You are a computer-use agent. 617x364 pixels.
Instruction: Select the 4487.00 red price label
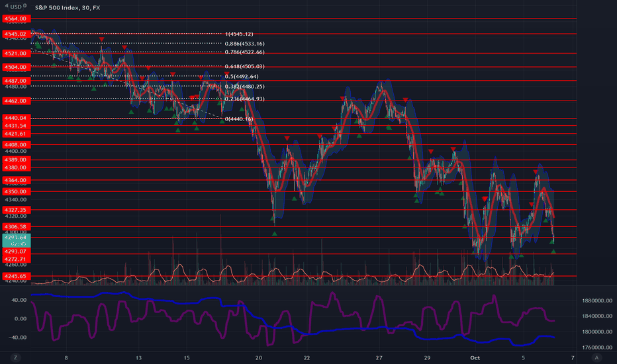tap(16, 81)
